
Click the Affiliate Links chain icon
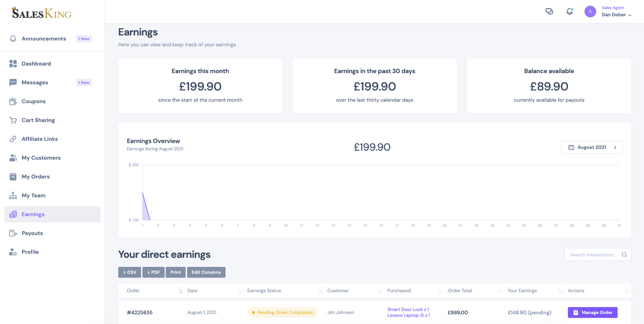(x=13, y=139)
